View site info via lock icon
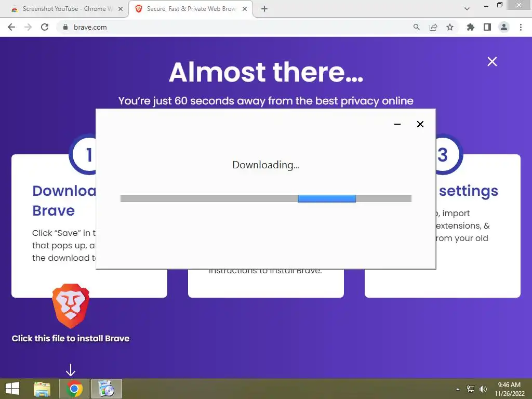Viewport: 532px width, 399px height. 65,27
